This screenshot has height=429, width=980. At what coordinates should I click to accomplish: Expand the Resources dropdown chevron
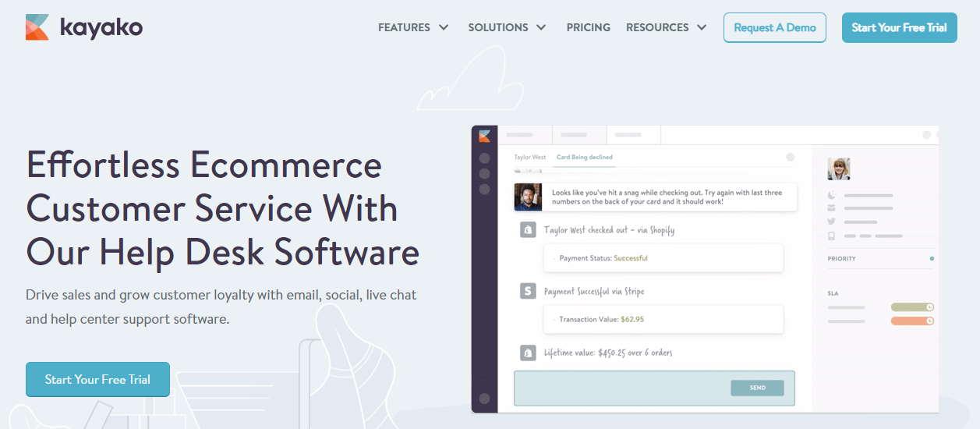point(702,27)
